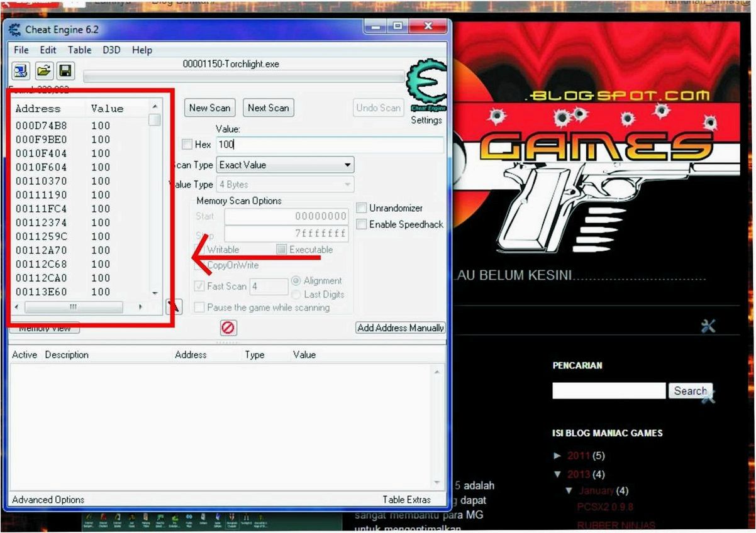Click the wrench icon beside blog Search

[x=709, y=396]
